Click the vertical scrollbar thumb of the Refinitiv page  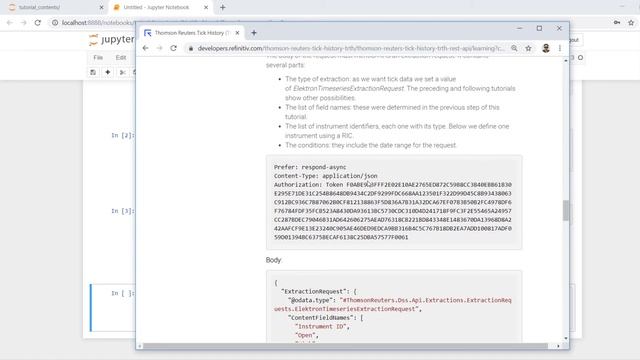(566, 211)
